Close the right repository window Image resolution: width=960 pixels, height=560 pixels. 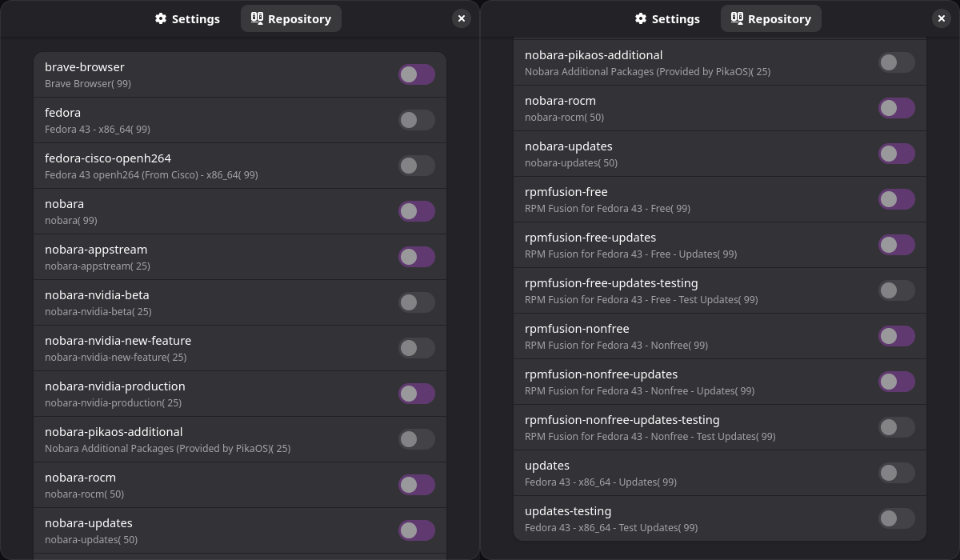942,18
